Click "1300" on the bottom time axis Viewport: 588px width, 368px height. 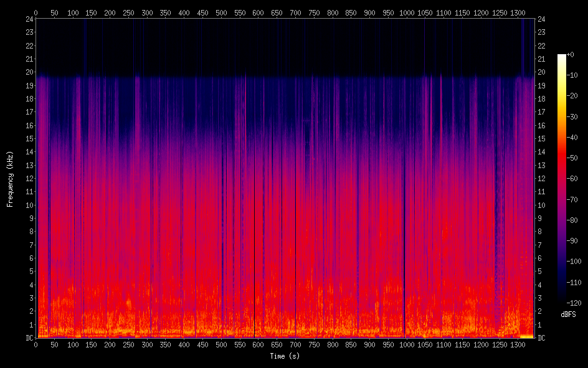518,345
